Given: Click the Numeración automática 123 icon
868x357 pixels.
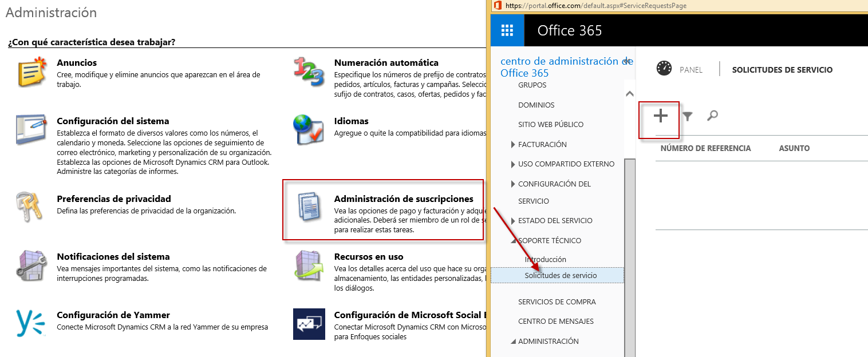Looking at the screenshot, I should pos(309,72).
